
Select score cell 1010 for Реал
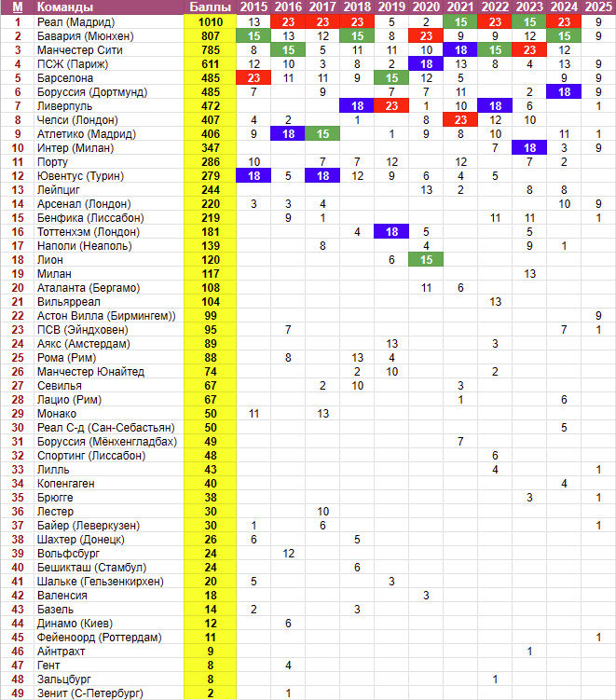211,21
